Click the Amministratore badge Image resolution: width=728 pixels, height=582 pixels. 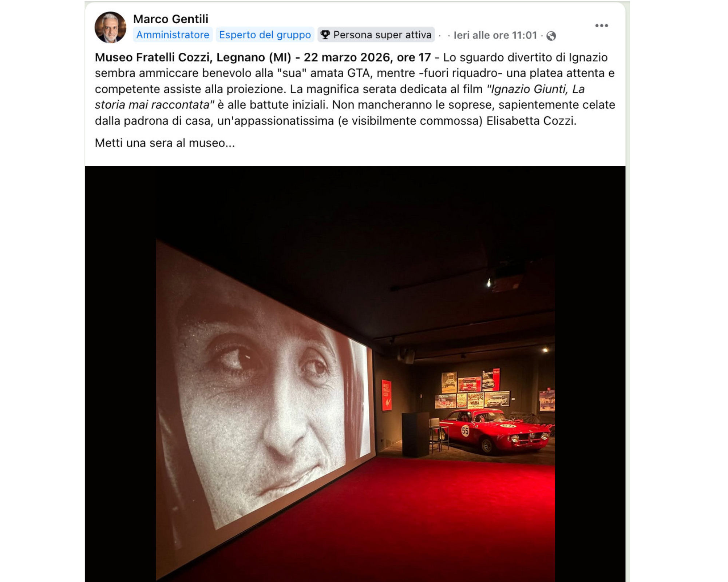(x=173, y=35)
